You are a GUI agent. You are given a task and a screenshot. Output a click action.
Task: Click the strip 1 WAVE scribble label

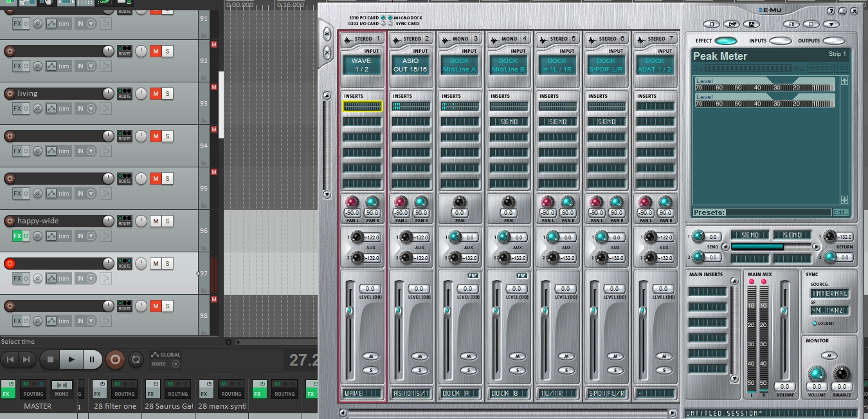(x=362, y=393)
